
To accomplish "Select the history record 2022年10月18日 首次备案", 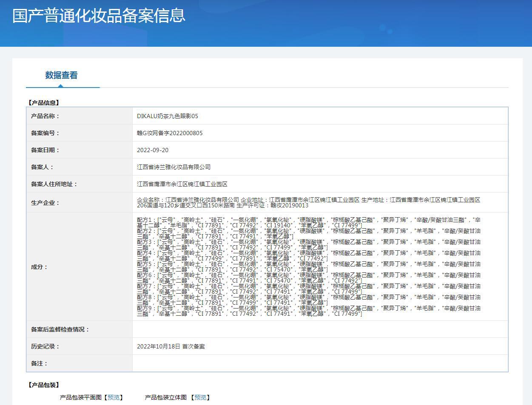I will point(171,346).
